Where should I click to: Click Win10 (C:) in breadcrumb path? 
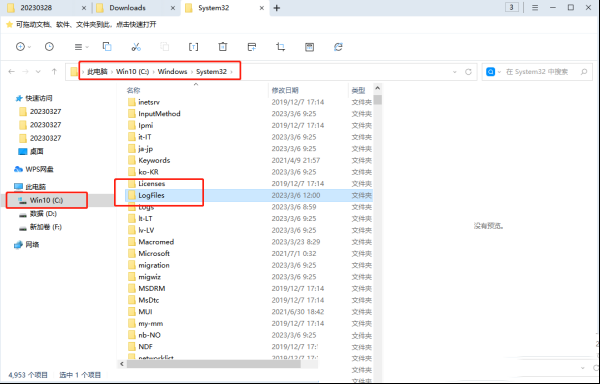132,72
